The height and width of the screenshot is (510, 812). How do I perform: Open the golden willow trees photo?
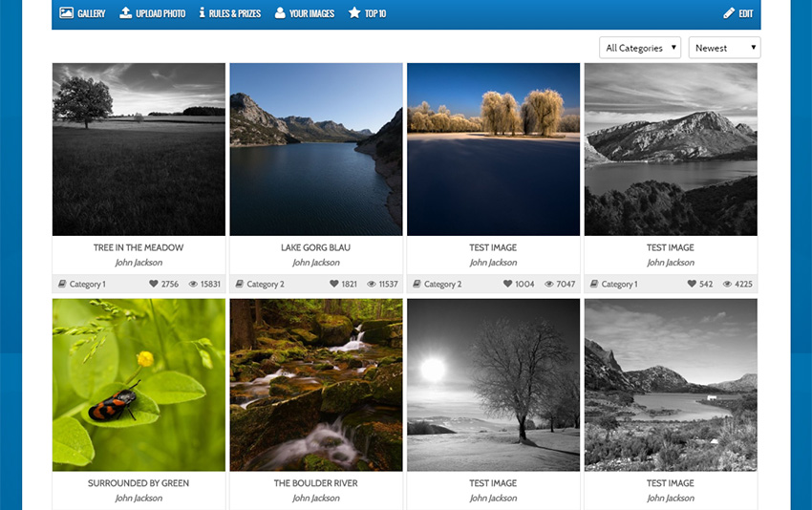(x=494, y=150)
